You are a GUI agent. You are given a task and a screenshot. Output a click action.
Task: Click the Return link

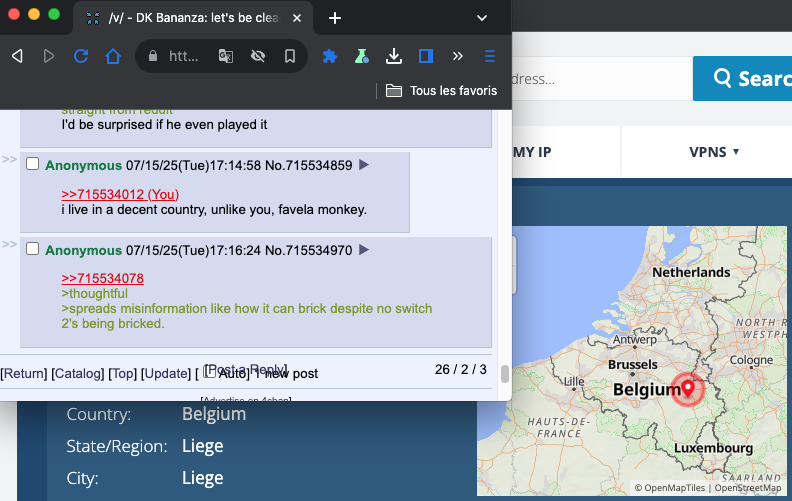click(x=24, y=374)
